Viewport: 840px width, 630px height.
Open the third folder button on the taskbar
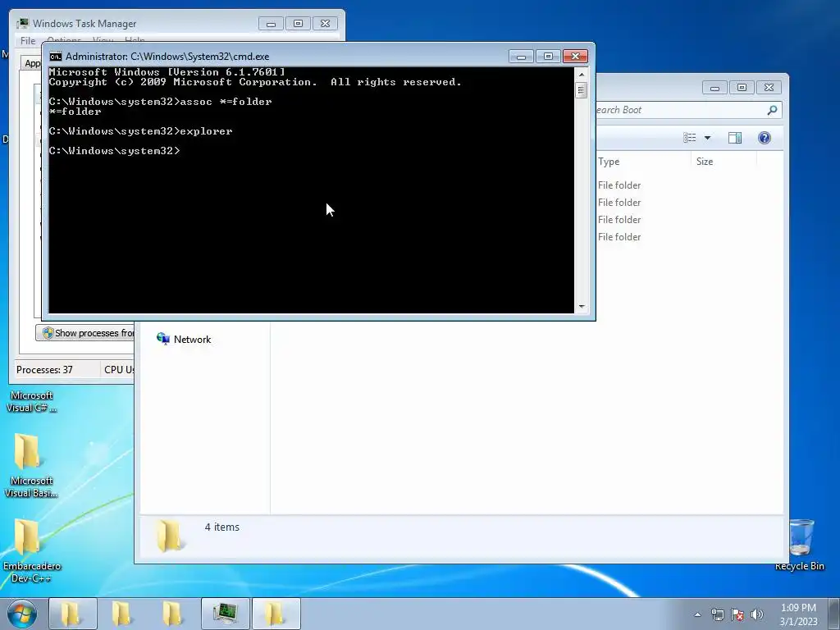tap(172, 614)
